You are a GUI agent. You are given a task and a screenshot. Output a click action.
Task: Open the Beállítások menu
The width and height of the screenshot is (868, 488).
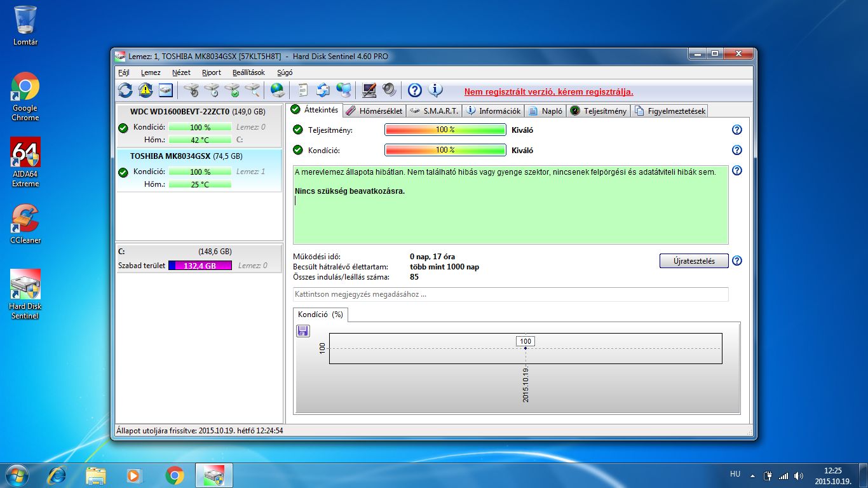pos(248,72)
